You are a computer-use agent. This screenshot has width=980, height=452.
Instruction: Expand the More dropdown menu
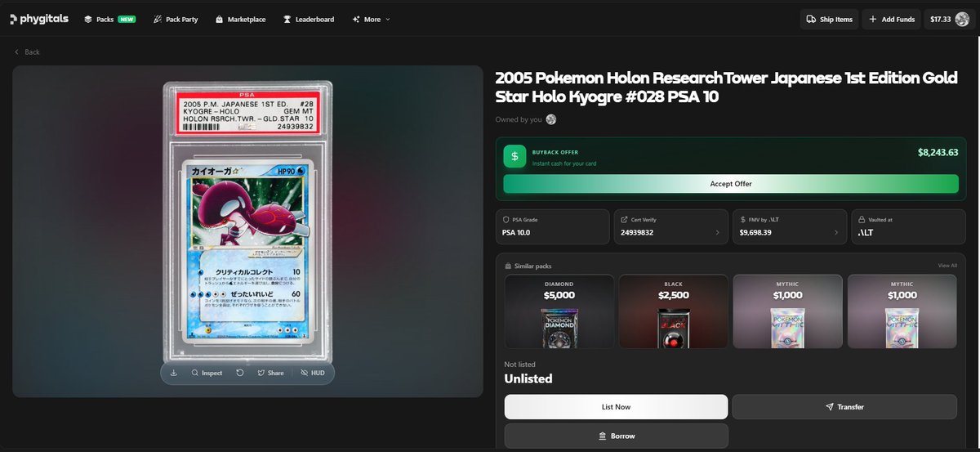(x=371, y=19)
